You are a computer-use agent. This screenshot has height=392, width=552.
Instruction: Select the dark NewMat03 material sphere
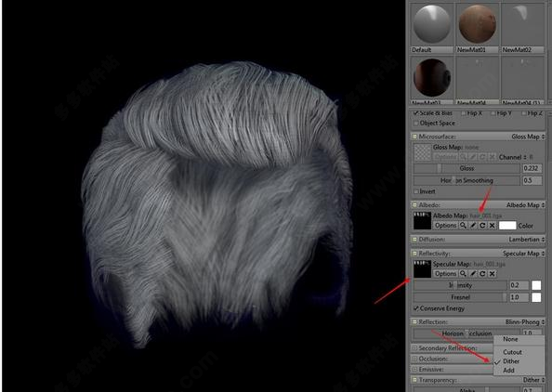click(x=432, y=78)
